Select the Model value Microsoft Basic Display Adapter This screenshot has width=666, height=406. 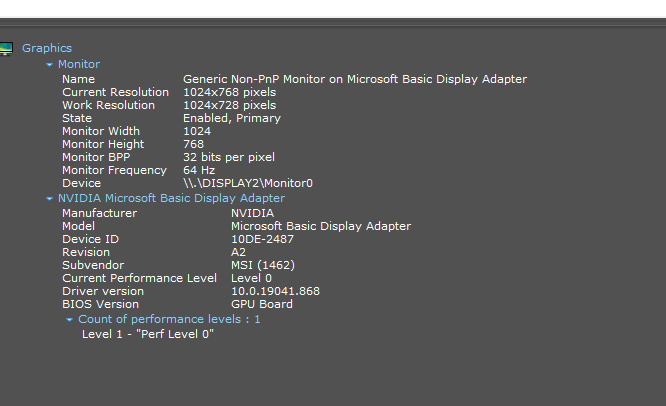point(321,226)
